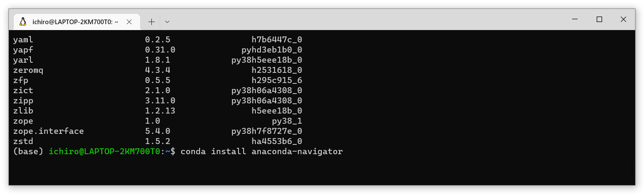Click the terminal's vertical scrollbar thumb
The width and height of the screenshot is (644, 194).
[x=632, y=169]
